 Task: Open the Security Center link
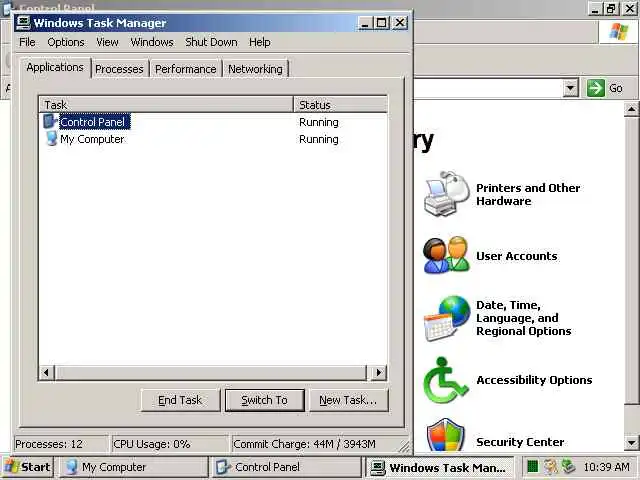tap(520, 442)
